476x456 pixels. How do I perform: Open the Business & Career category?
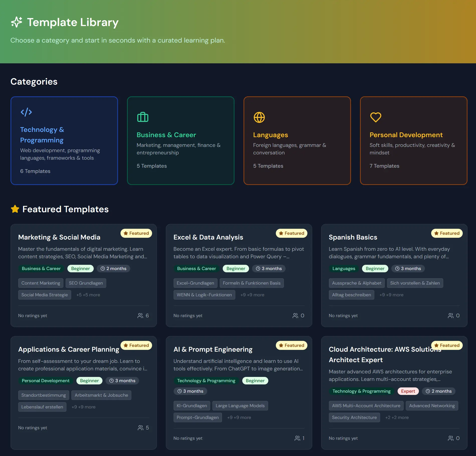181,141
